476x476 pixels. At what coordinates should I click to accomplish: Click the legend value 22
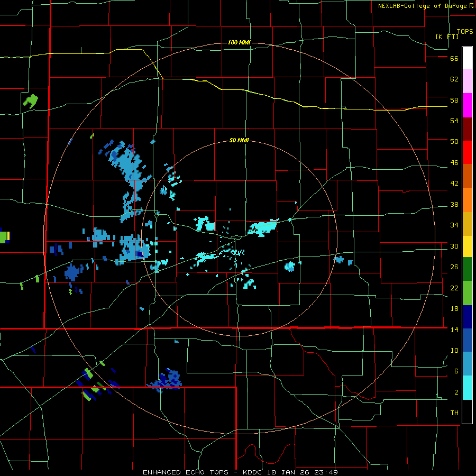[x=454, y=288]
